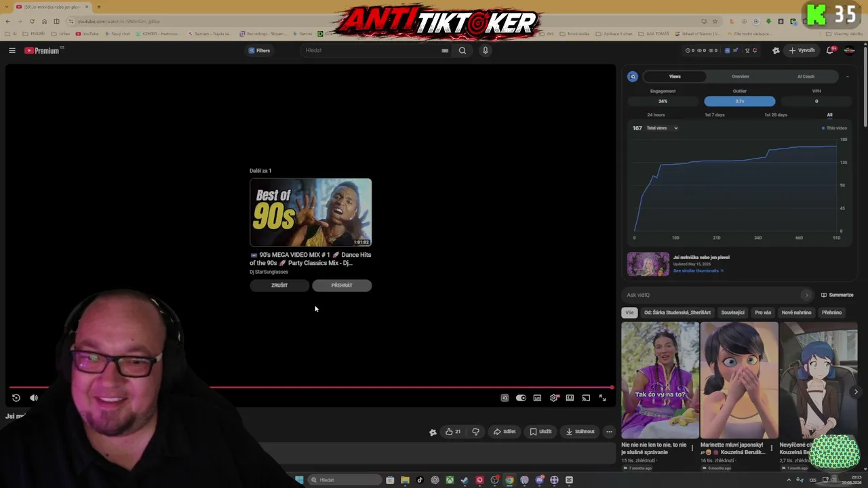Show next shorts with right arrow
Screen dimensions: 868x488
(x=856, y=392)
